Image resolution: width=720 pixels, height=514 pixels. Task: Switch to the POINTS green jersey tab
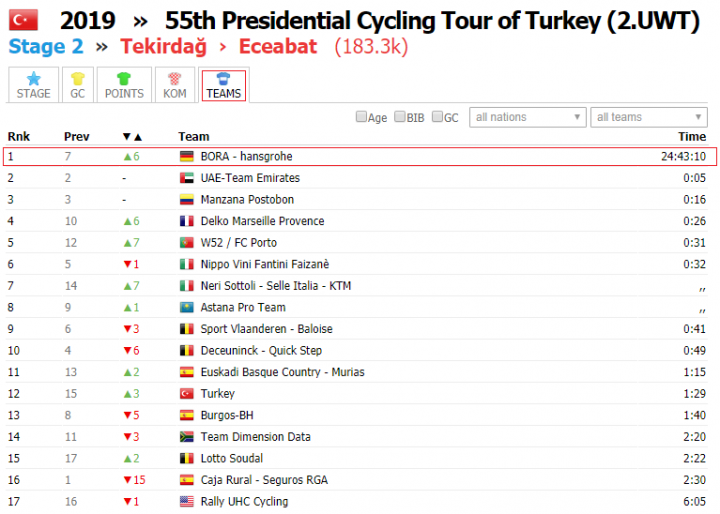pyautogui.click(x=124, y=85)
